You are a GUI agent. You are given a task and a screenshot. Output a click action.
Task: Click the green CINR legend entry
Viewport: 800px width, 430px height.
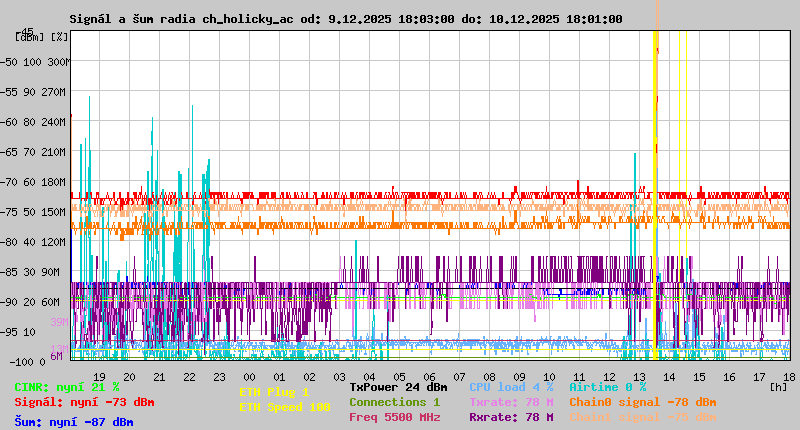(67, 387)
